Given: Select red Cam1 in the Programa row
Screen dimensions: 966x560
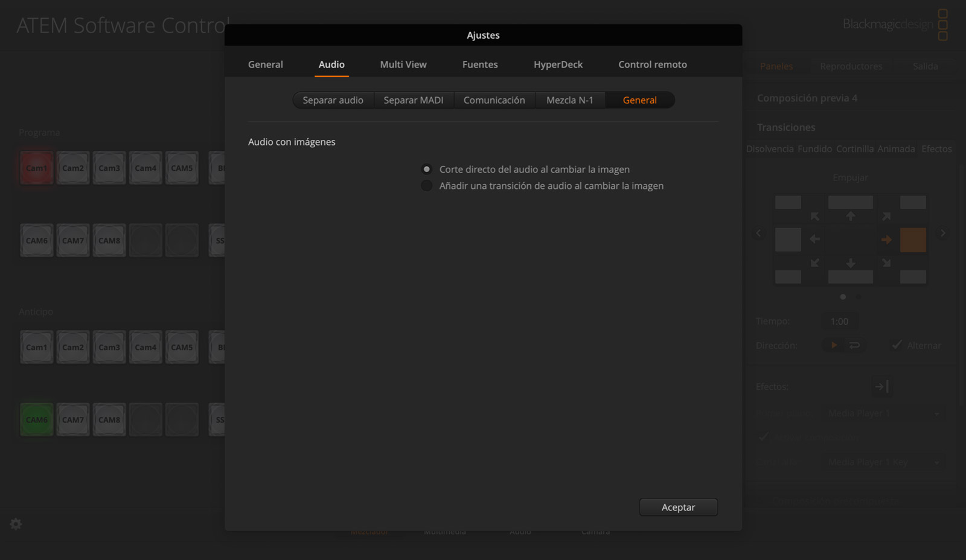Looking at the screenshot, I should coord(37,168).
